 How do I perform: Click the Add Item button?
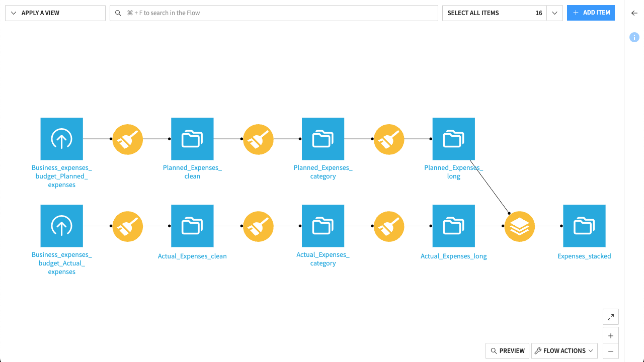point(591,13)
